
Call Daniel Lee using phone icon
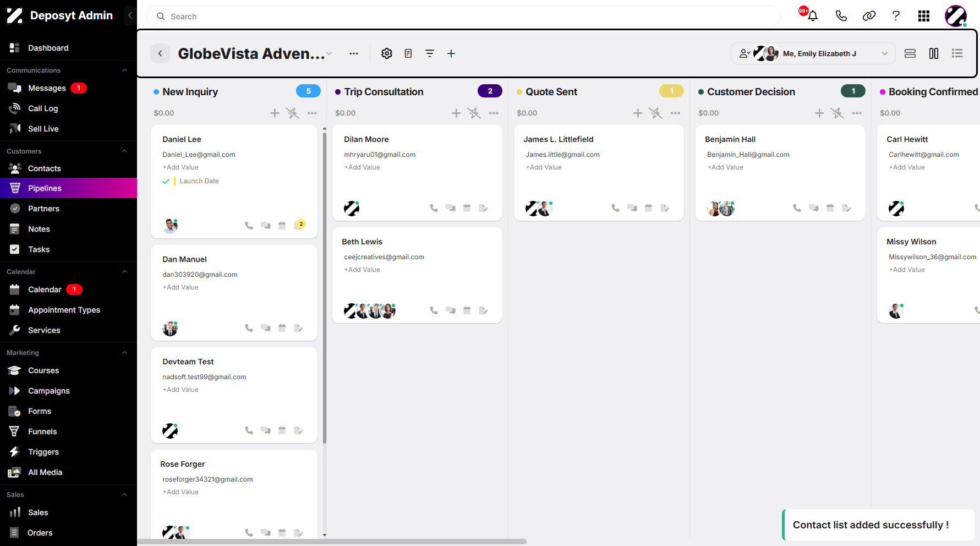pos(249,226)
